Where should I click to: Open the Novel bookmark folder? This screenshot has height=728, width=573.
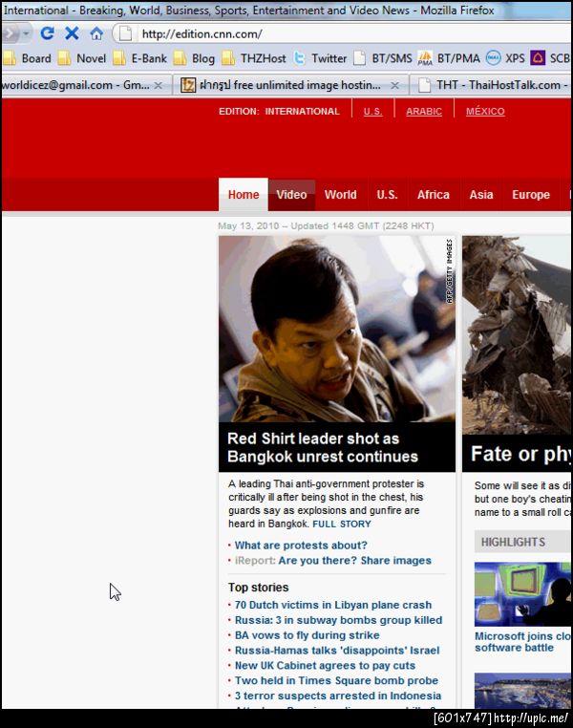(x=82, y=58)
